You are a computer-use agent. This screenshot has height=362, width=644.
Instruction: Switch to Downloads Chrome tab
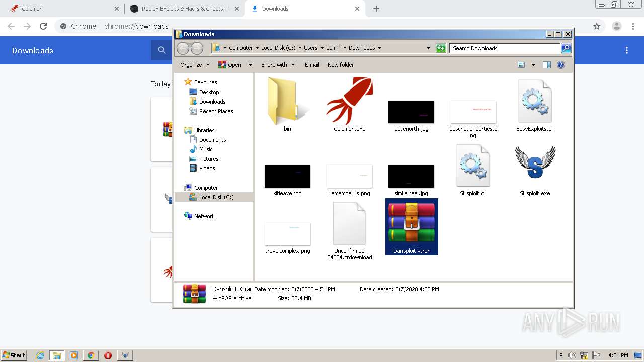pos(305,9)
